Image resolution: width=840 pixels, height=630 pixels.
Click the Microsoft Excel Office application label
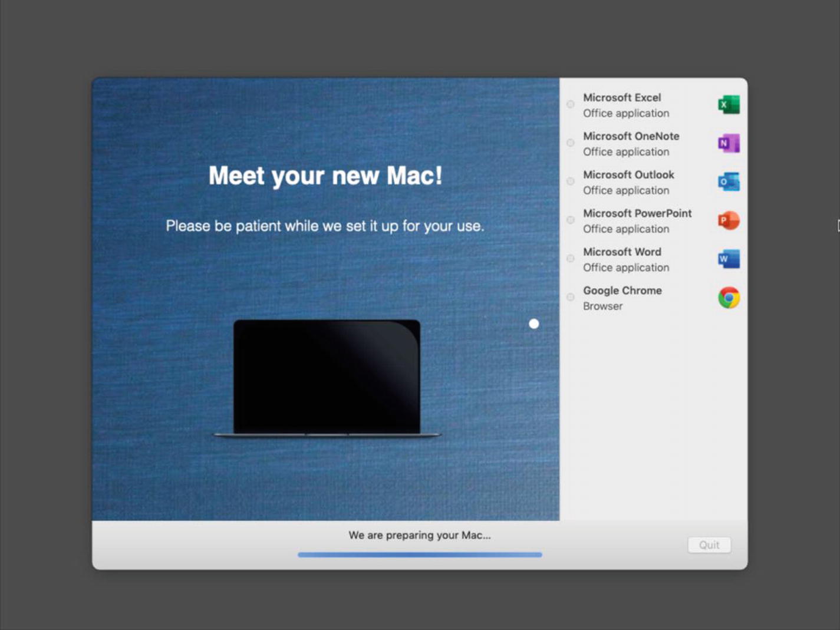tap(626, 113)
